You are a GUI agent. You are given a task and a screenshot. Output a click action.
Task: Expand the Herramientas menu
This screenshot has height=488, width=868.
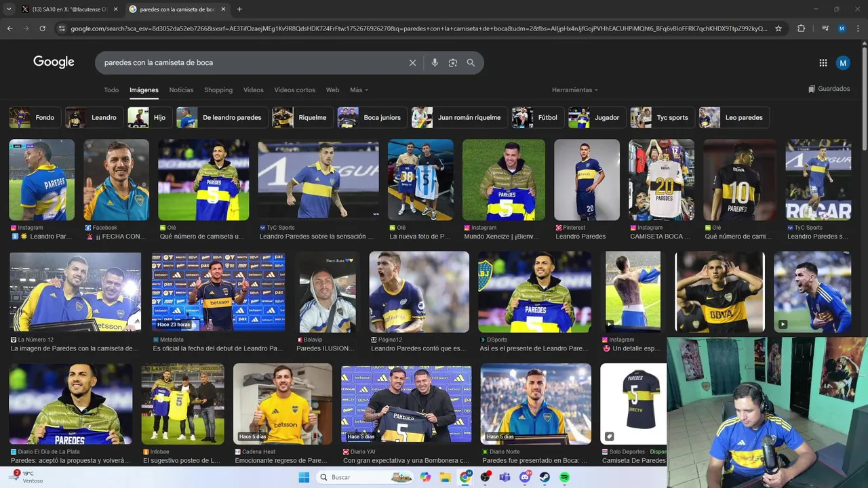point(575,90)
